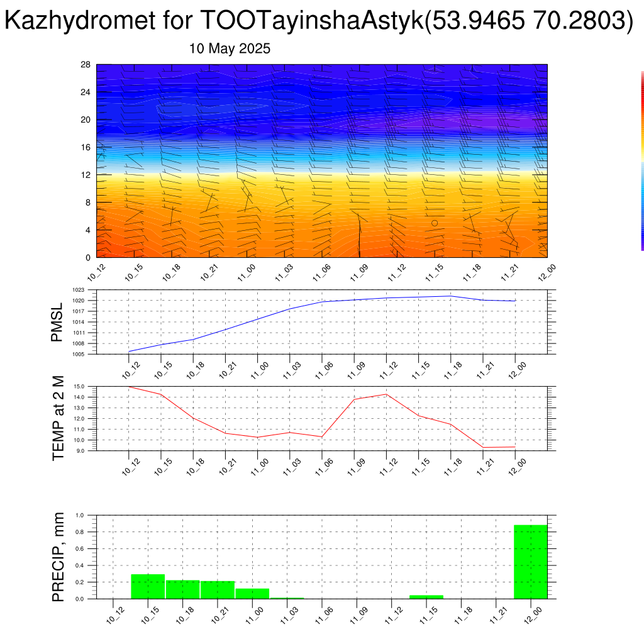Viewport: 644px width, 644px height.
Task: Click the 15.0 value on the temperature axis
Action: 79,387
